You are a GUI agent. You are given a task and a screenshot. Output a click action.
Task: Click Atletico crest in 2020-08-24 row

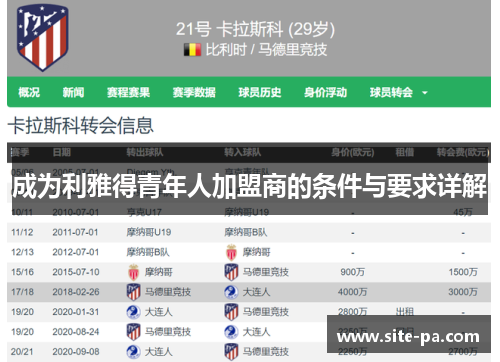click(133, 332)
